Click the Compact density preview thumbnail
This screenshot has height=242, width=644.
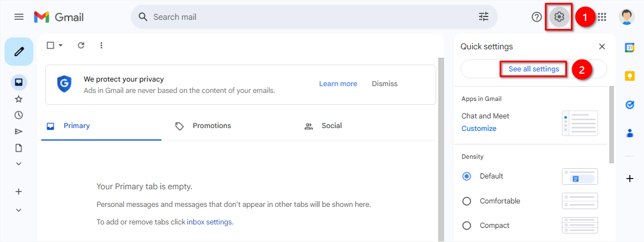pyautogui.click(x=580, y=226)
